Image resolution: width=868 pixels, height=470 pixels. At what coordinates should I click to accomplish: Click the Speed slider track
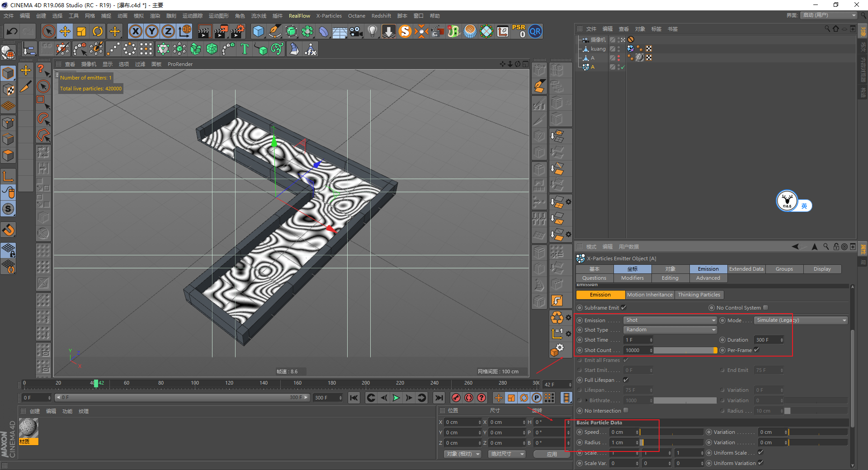pyautogui.click(x=671, y=432)
